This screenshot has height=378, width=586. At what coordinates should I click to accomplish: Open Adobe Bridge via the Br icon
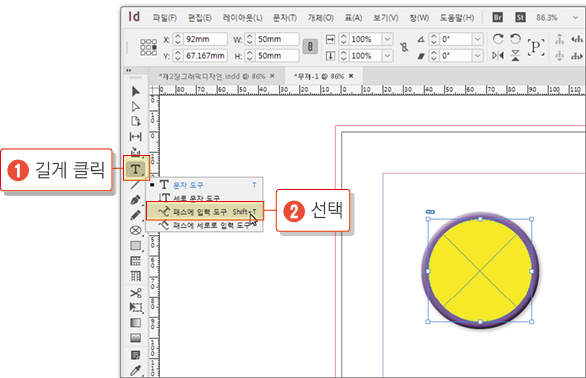[497, 18]
